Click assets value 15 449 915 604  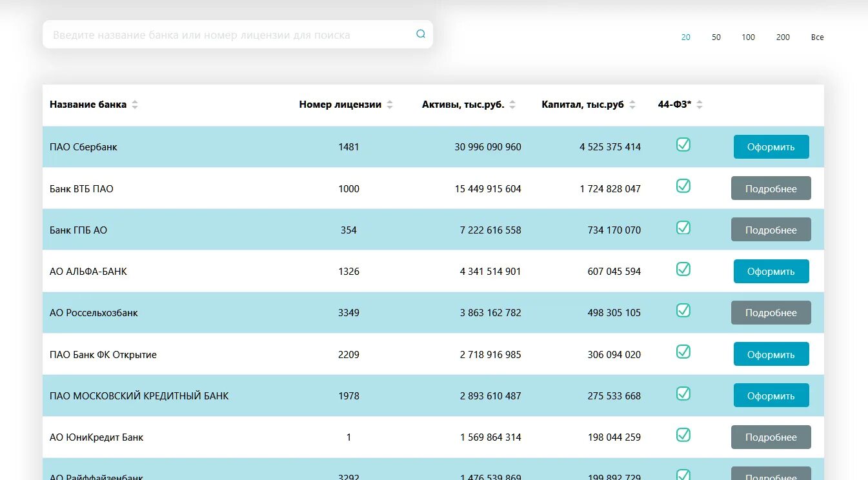488,189
